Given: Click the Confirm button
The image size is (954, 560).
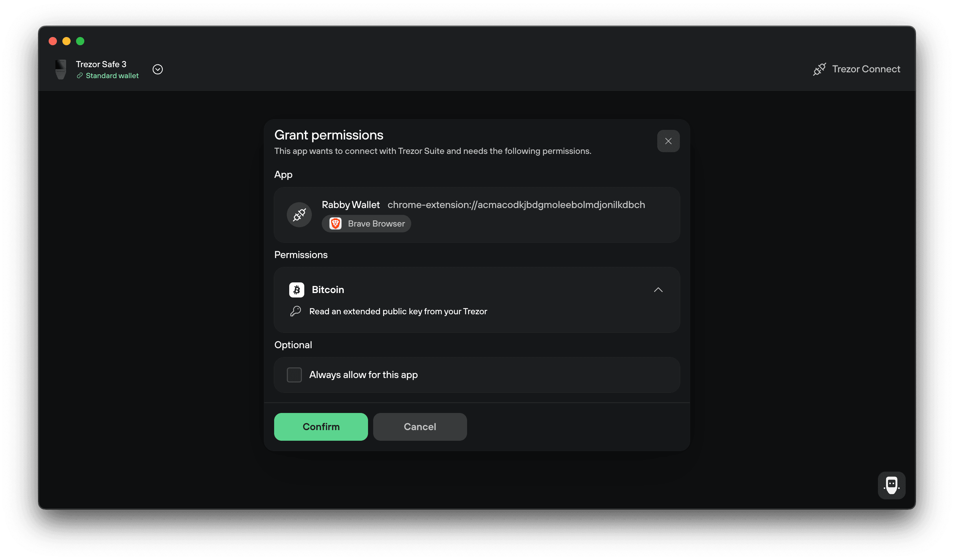Looking at the screenshot, I should (321, 427).
